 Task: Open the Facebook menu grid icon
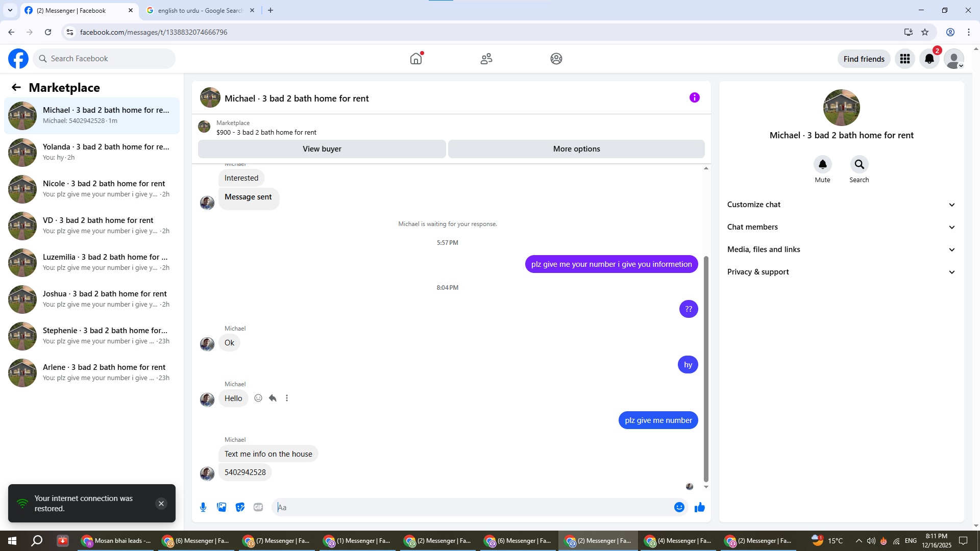[x=905, y=59]
